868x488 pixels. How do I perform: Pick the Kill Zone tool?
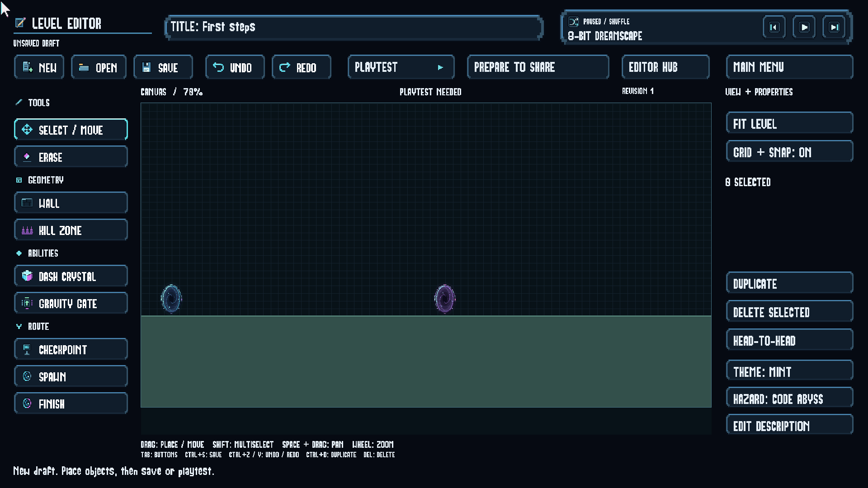(x=71, y=230)
